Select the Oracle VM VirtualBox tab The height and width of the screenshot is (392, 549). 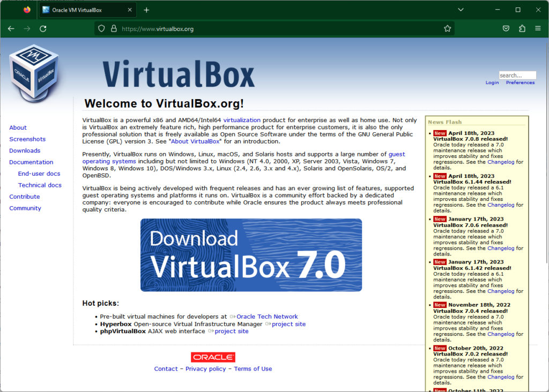tap(87, 10)
